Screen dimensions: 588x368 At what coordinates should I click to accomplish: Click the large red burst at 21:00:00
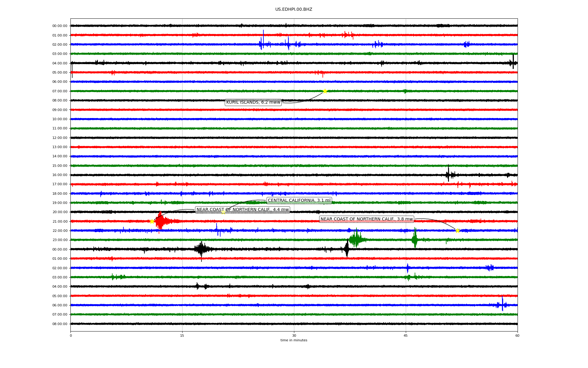(160, 221)
